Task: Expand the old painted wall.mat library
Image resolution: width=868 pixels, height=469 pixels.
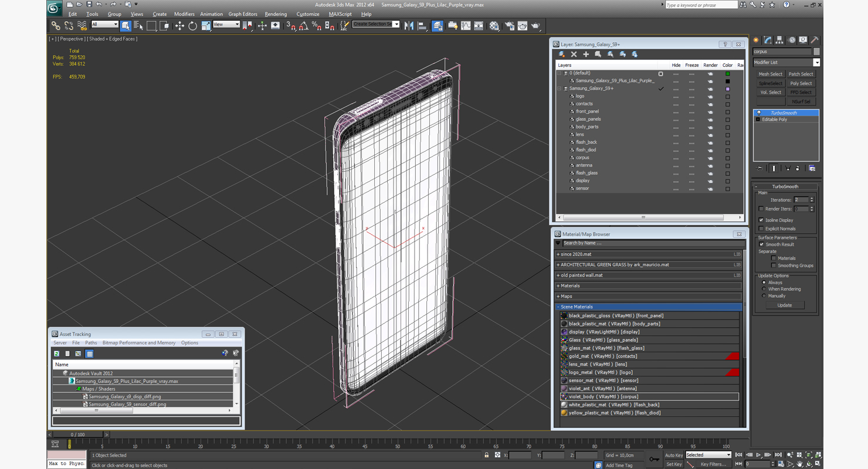Action: (558, 276)
